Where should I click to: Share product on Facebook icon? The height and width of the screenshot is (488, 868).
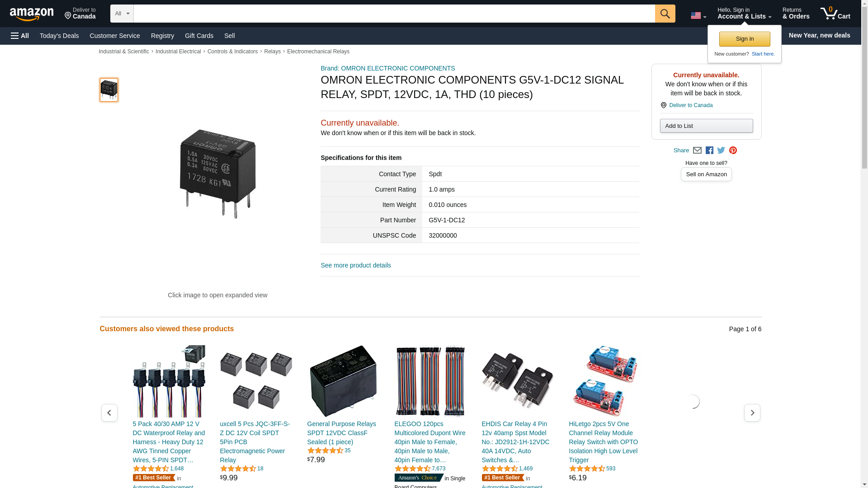coord(709,150)
